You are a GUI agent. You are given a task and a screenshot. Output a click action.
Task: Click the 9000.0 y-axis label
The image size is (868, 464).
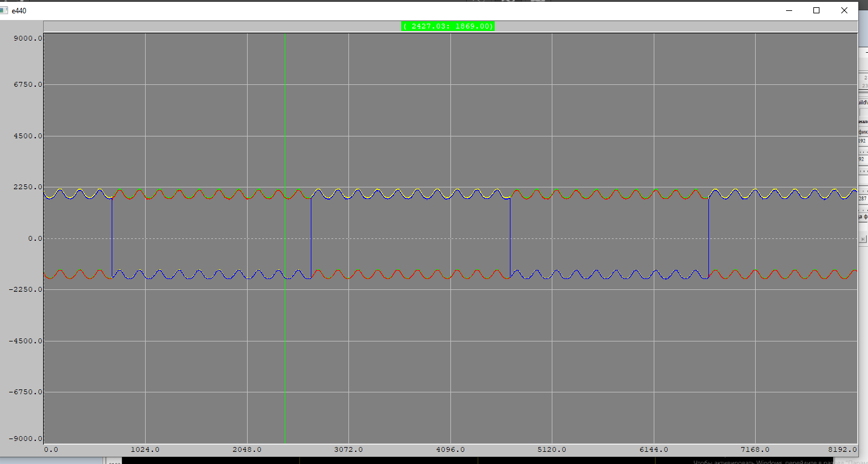tap(28, 38)
